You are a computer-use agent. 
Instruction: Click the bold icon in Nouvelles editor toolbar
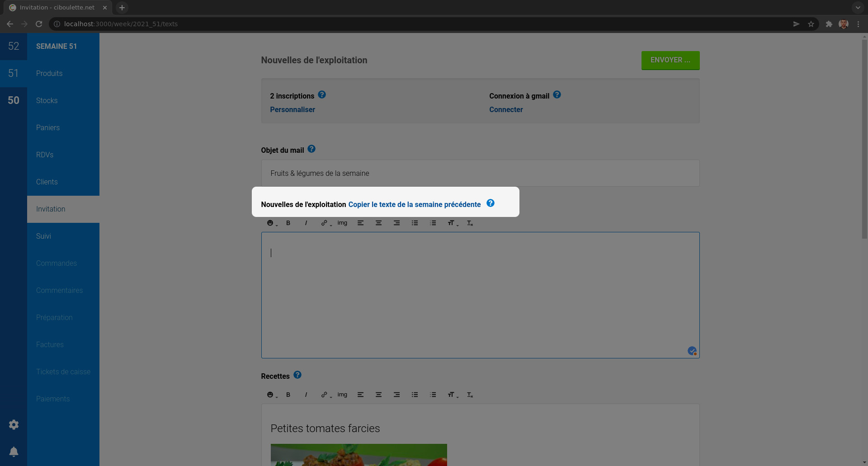288,223
